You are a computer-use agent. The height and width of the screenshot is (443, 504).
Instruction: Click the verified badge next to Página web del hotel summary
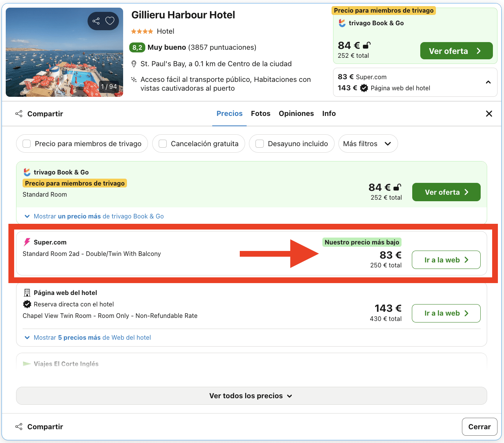(x=364, y=88)
